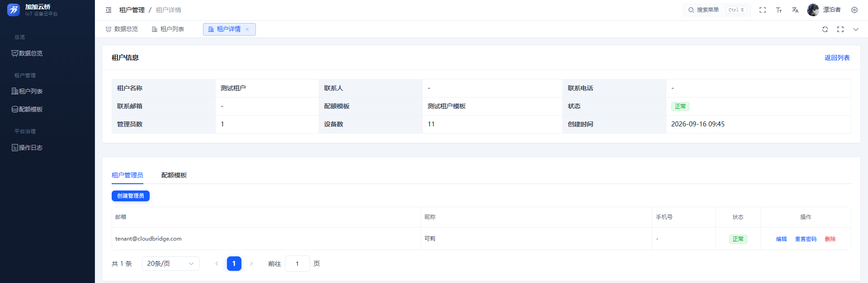Click the 创建管理员 button
868x283 pixels.
click(131, 196)
